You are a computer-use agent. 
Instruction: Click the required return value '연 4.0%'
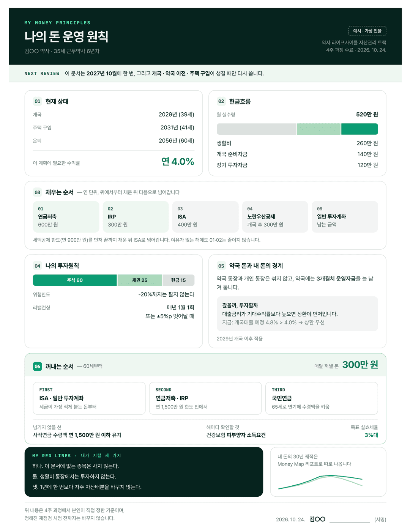point(178,162)
